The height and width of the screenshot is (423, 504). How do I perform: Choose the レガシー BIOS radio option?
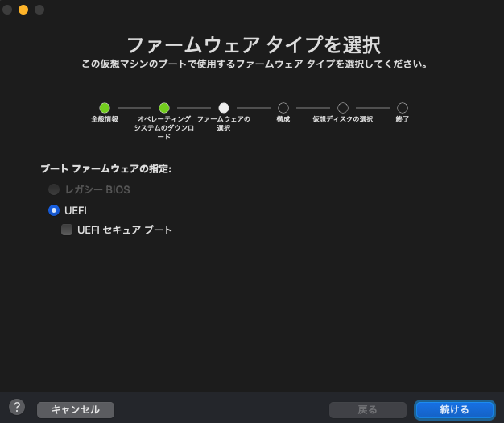click(54, 189)
